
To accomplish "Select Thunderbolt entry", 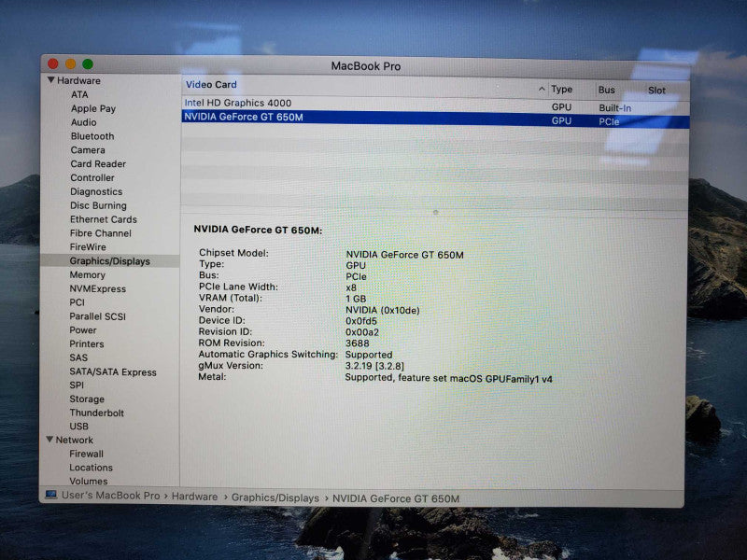I will coord(97,413).
